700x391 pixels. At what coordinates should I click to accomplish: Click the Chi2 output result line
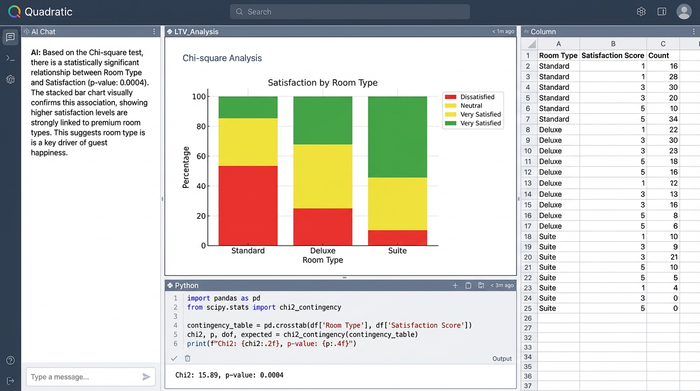229,375
